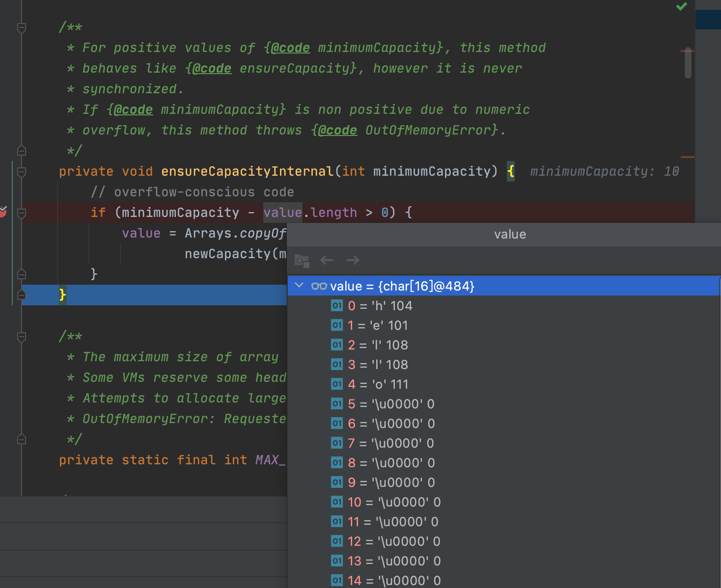Select array element 1 = 'e' 101
Image resolution: width=721 pixels, height=588 pixels.
click(x=378, y=325)
